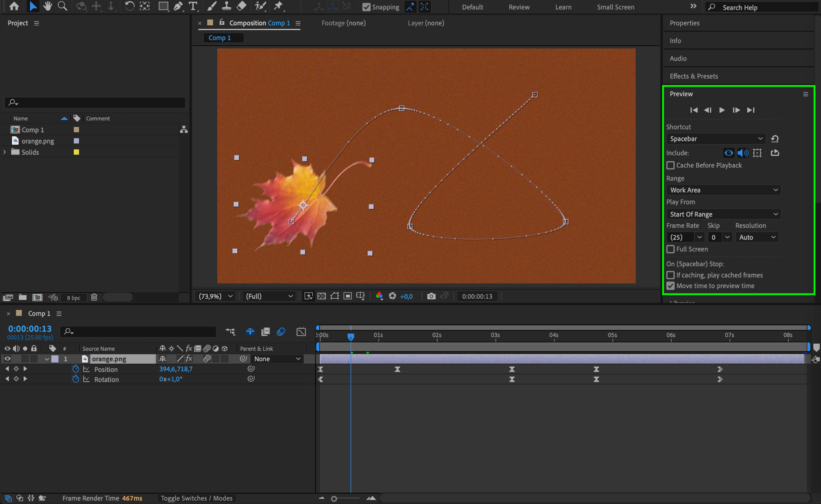
Task: Open the Range Work Area dropdown
Action: [x=724, y=190]
